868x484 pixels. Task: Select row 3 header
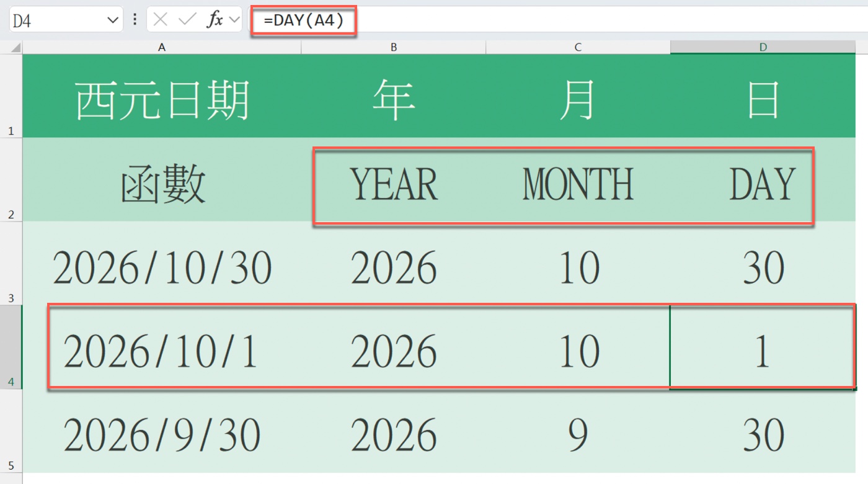[x=11, y=263]
